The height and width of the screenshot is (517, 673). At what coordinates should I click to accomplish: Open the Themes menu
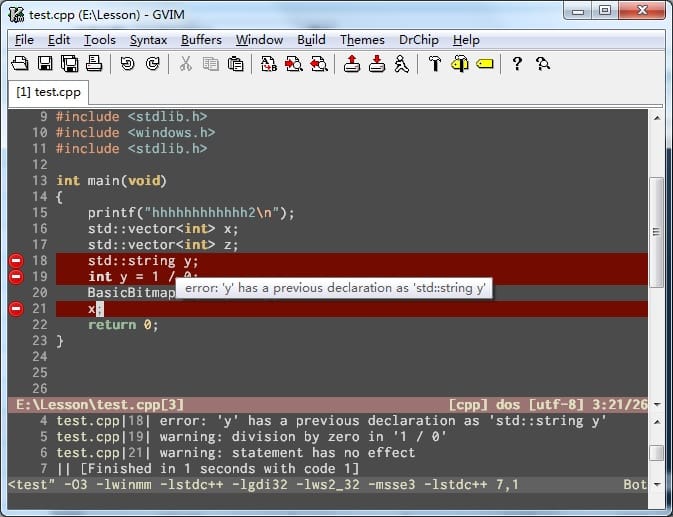(x=362, y=40)
